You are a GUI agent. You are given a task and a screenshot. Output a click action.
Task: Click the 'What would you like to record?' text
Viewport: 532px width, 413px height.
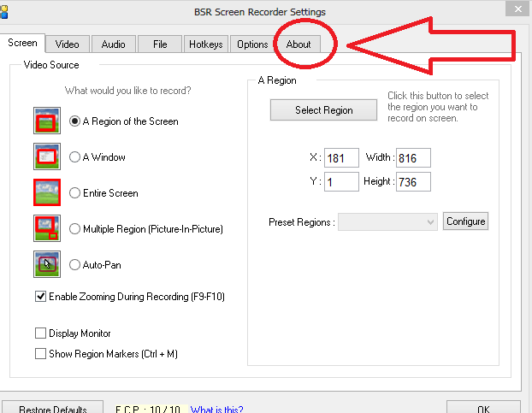coord(128,91)
